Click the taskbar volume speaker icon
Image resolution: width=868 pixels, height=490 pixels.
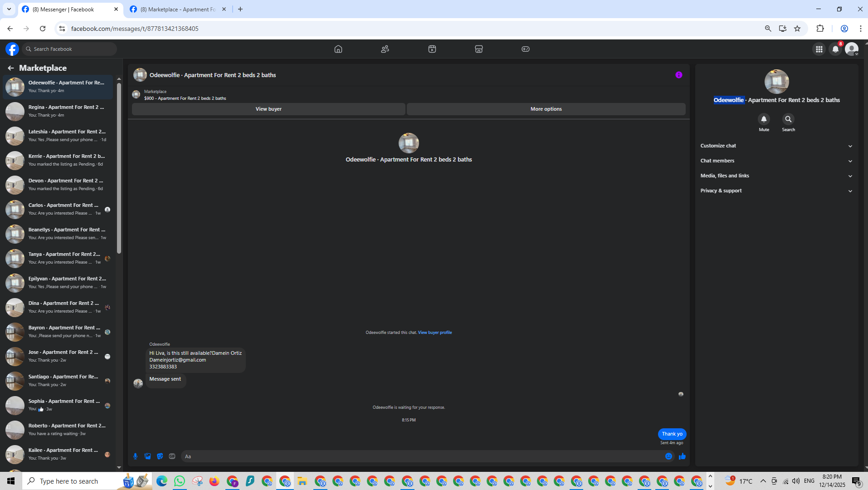[x=795, y=481]
